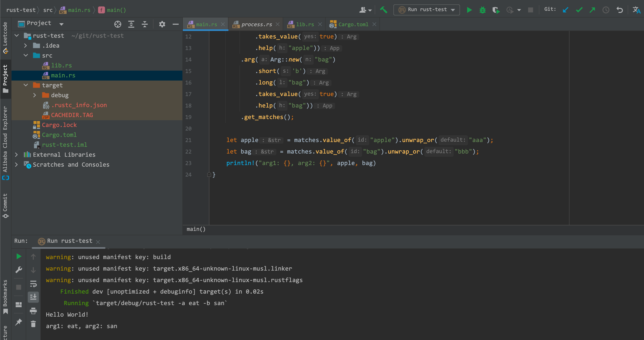Run rust-test with green play button
This screenshot has height=340, width=644.
tap(469, 10)
